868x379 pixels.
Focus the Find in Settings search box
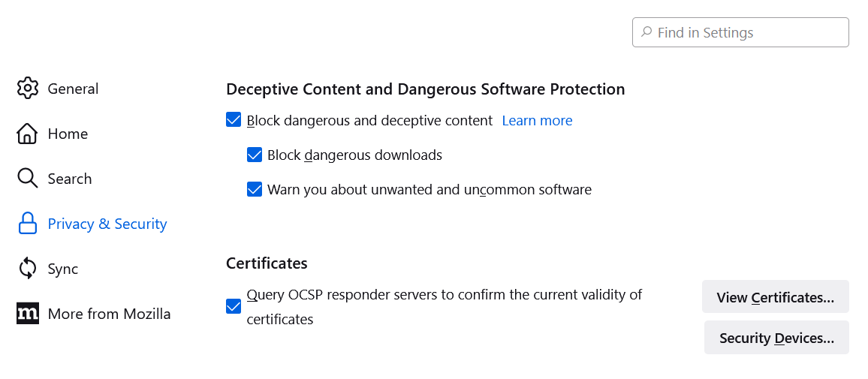click(x=749, y=32)
